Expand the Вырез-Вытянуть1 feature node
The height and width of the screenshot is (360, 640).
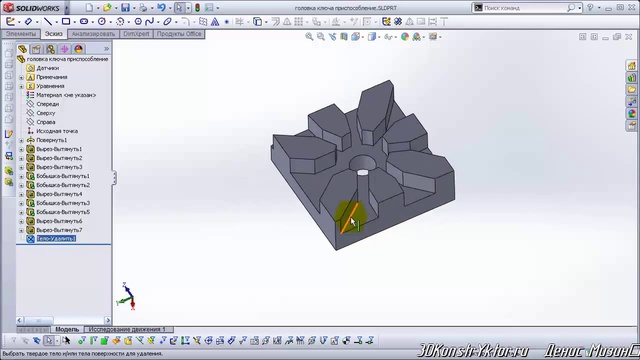[x=21, y=149]
